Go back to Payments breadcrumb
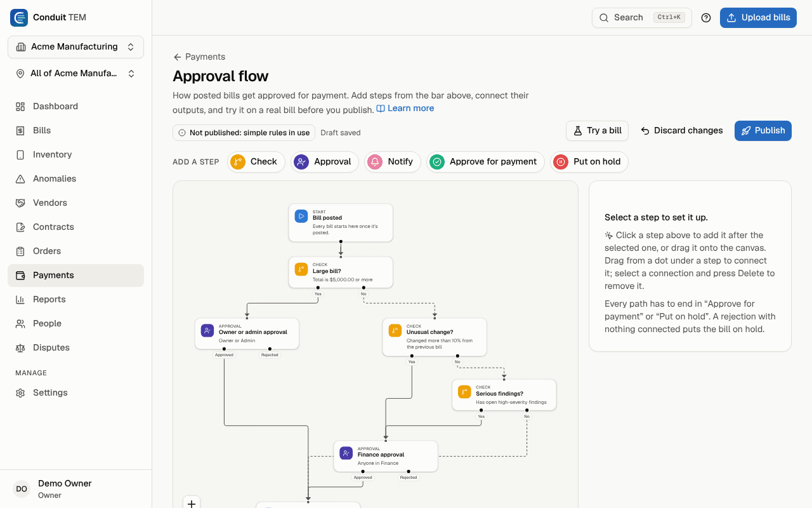The image size is (812, 508). 199,57
